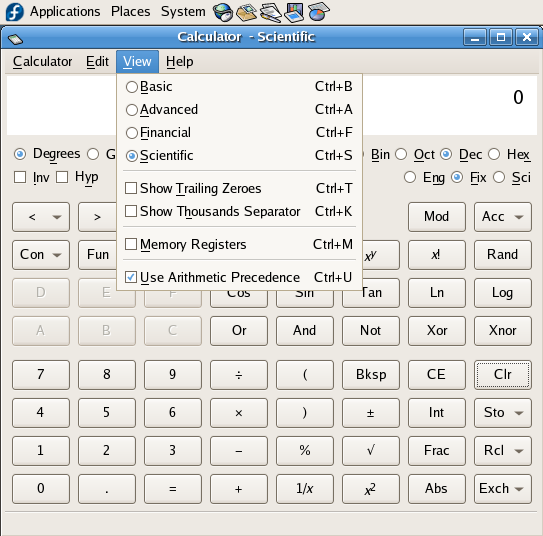Uncheck Use Arithmetic Precedence
Screen dimensions: 543x536
[x=239, y=277]
